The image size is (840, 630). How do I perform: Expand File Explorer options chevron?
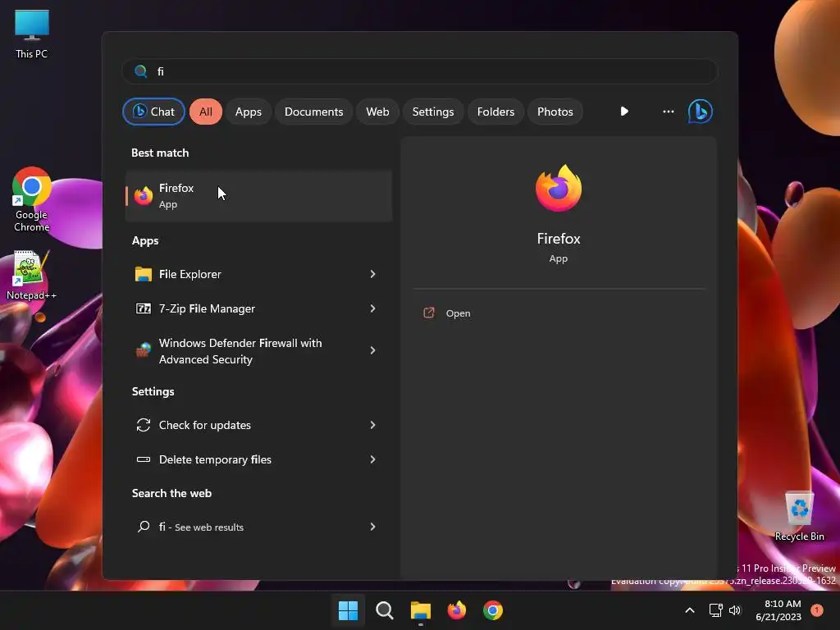point(373,274)
